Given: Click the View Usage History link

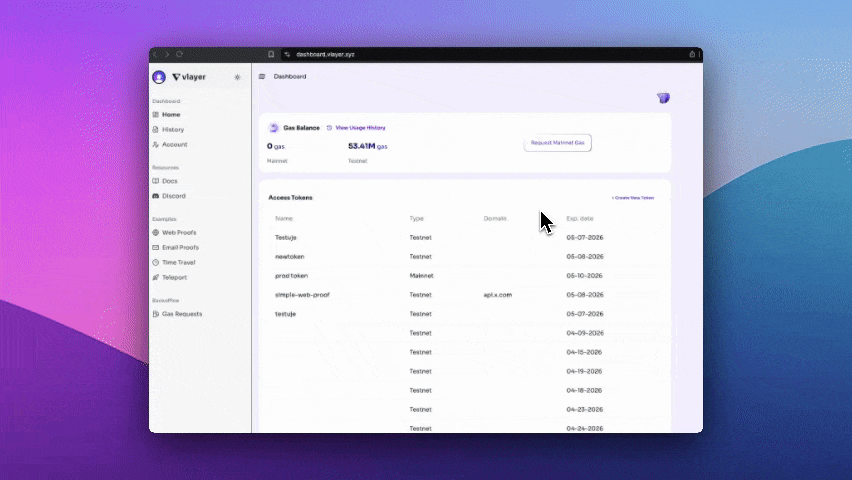Looking at the screenshot, I should click(x=359, y=128).
